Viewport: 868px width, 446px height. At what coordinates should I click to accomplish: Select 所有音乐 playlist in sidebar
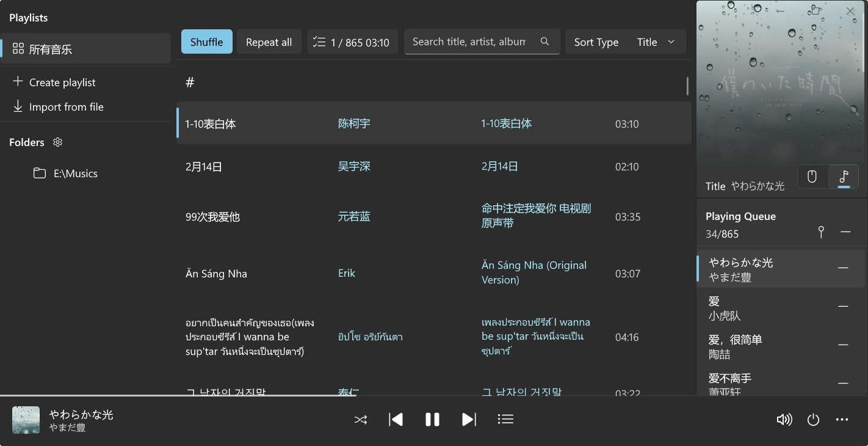(85, 49)
